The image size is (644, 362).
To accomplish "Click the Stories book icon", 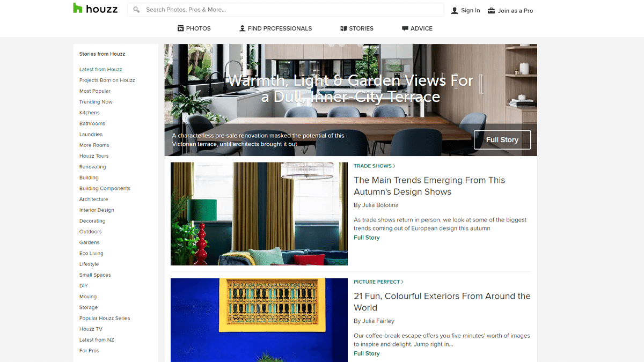I will click(x=343, y=28).
